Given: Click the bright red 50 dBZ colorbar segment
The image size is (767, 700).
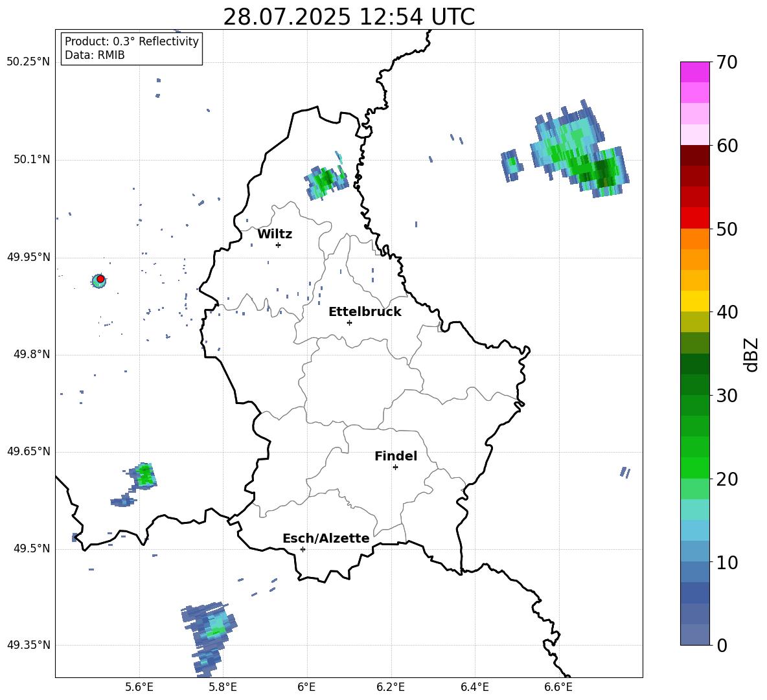Looking at the screenshot, I should pyautogui.click(x=694, y=218).
